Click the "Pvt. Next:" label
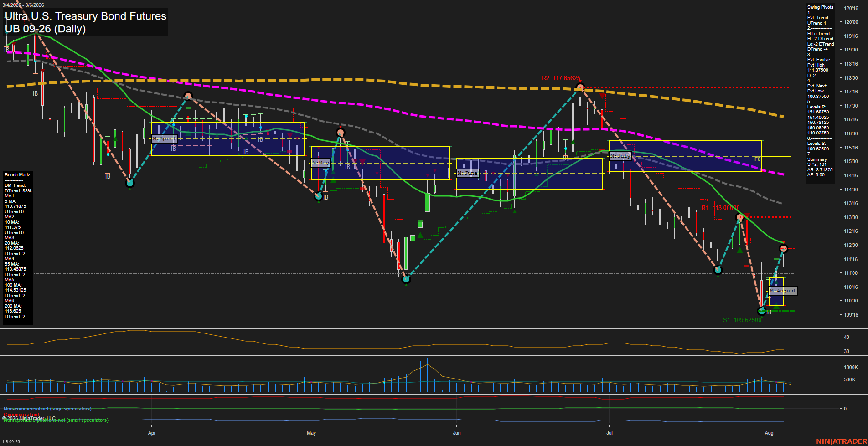This screenshot has height=446, width=868. (x=818, y=86)
